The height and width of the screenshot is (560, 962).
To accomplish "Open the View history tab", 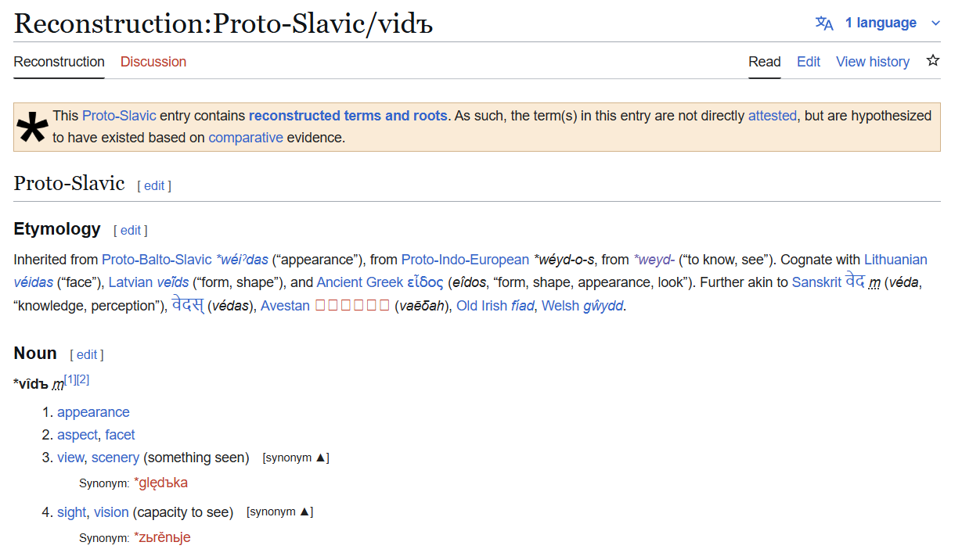I will pyautogui.click(x=873, y=62).
